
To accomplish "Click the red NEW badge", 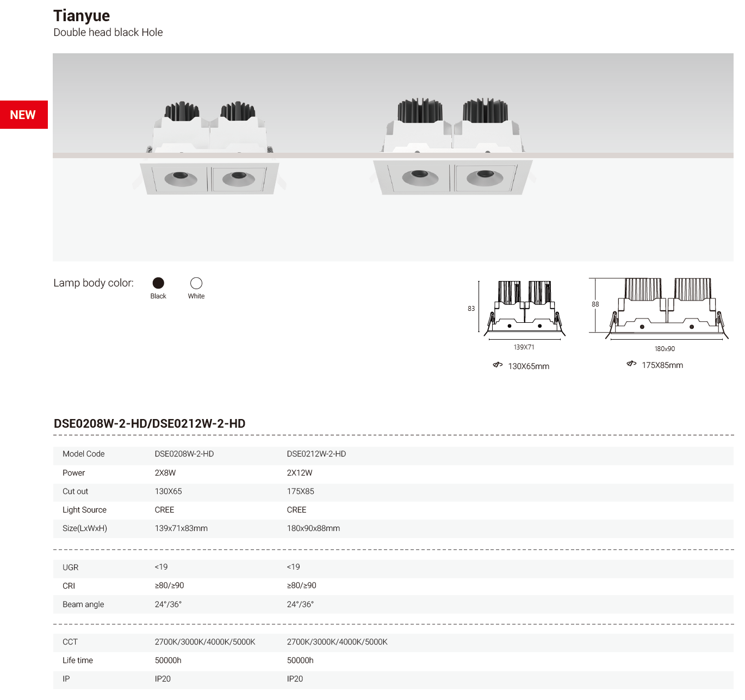I will click(23, 115).
